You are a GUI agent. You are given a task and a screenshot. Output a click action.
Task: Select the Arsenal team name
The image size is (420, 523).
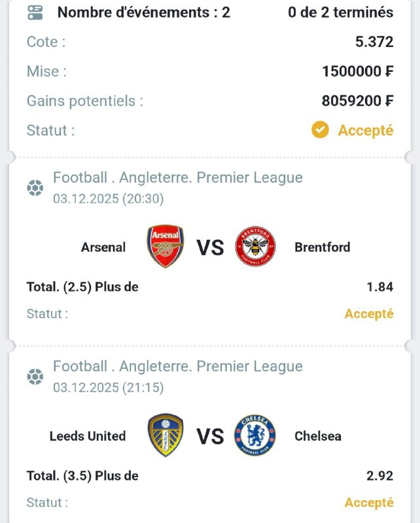click(103, 247)
